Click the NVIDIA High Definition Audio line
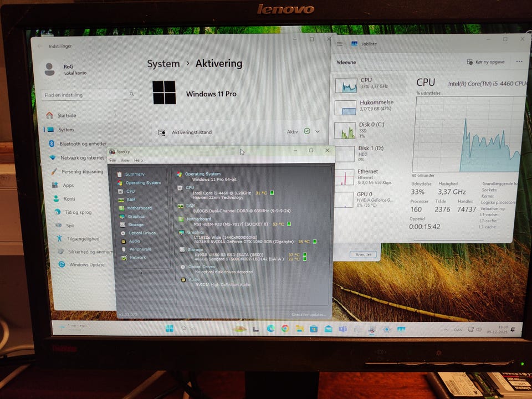The height and width of the screenshot is (399, 532). point(223,284)
